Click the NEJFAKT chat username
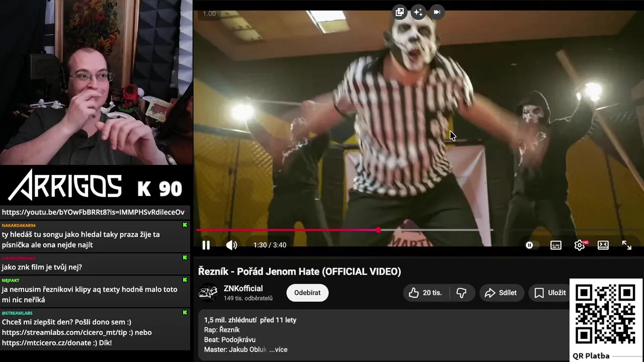This screenshot has width=644, height=362. 11,280
